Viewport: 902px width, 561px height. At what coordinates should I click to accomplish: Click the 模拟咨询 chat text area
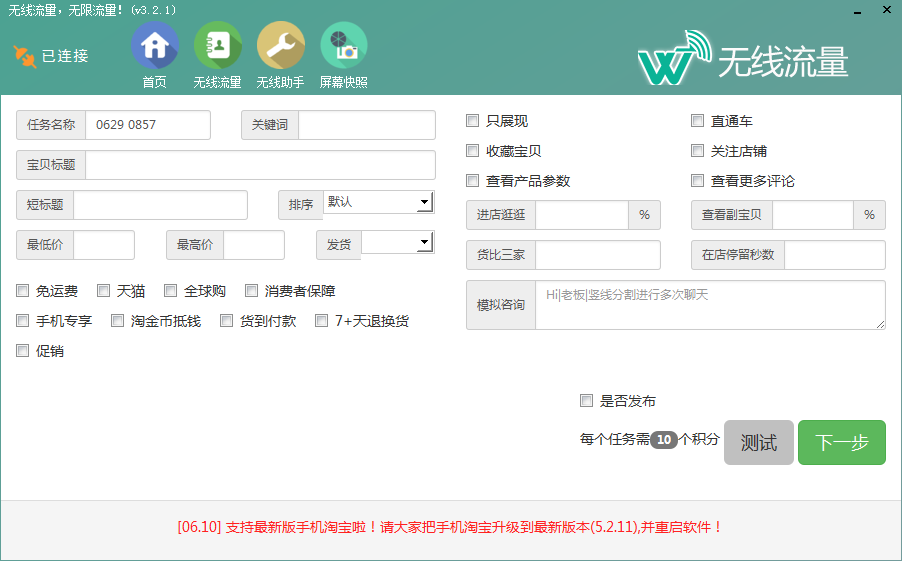[x=710, y=305]
